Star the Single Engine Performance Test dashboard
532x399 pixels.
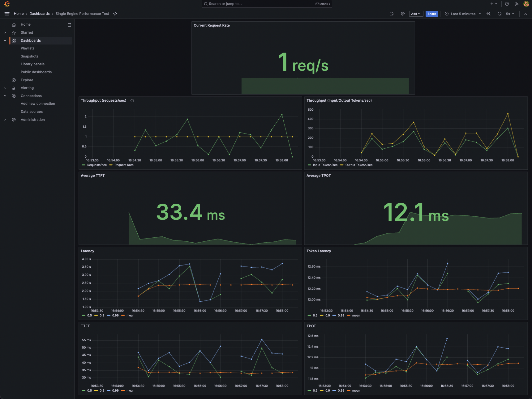115,14
